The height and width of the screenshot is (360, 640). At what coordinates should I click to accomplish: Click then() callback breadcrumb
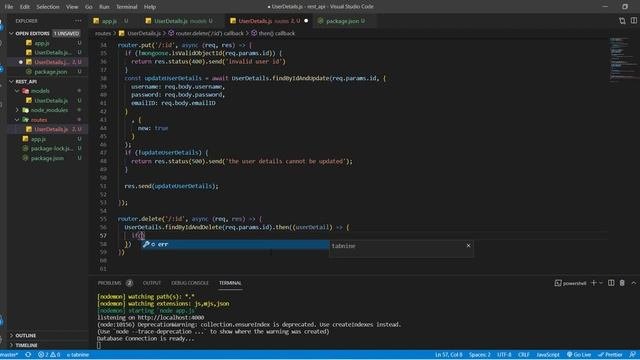pos(273,33)
